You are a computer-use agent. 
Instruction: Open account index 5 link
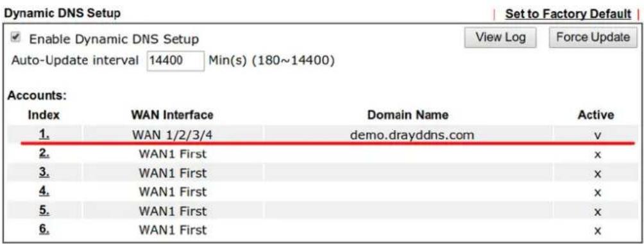pos(44,211)
